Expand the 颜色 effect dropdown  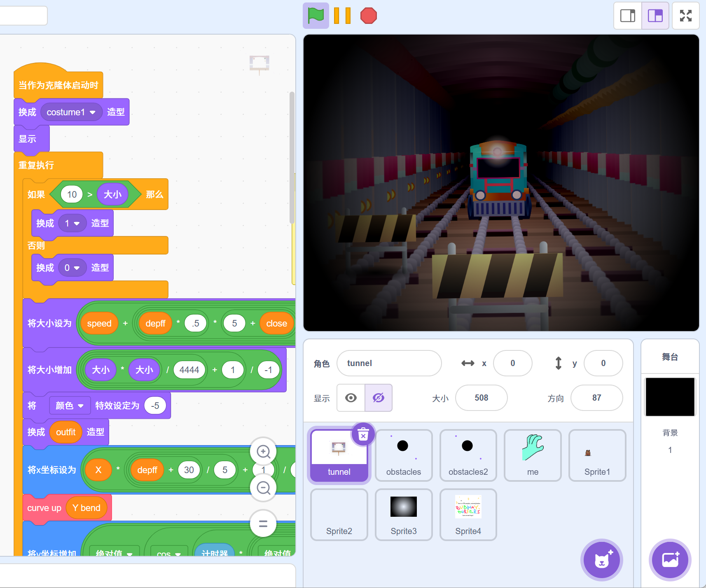coord(81,406)
